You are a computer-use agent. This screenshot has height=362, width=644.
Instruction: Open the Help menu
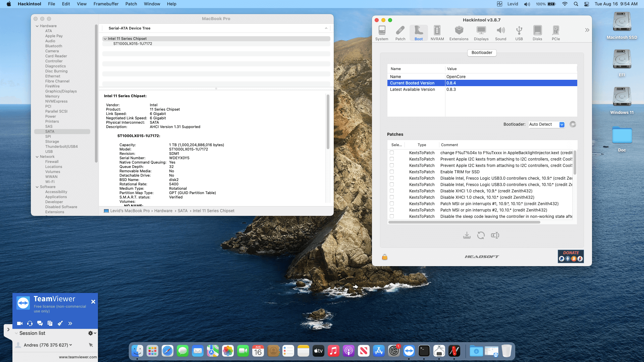172,4
